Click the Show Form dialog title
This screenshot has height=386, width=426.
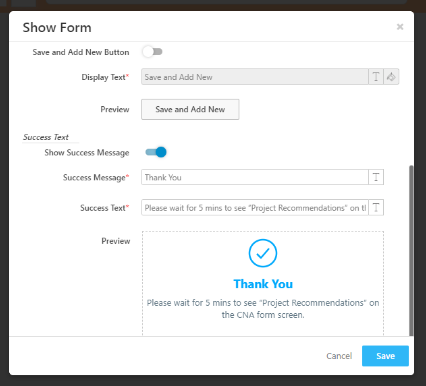click(57, 27)
